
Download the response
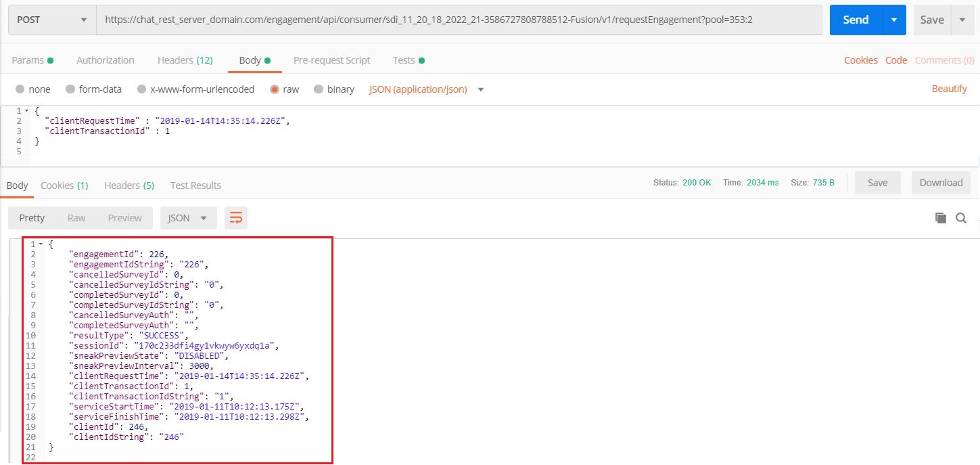coord(941,183)
